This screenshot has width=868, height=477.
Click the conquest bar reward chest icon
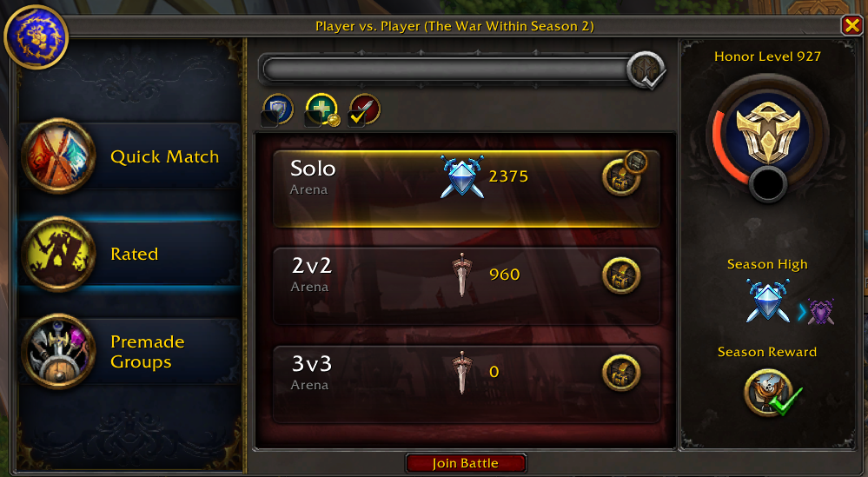coord(646,71)
